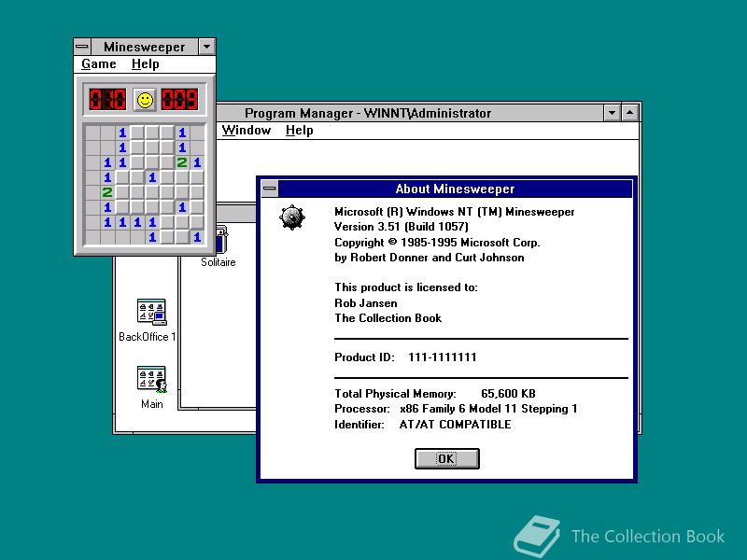The width and height of the screenshot is (747, 560).
Task: Click the About Minesweeper title bar
Action: [455, 189]
